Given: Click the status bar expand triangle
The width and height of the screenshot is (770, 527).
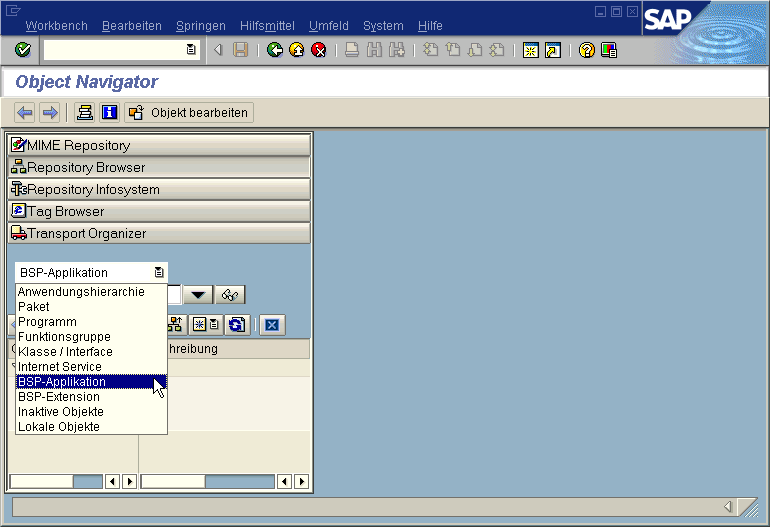Looking at the screenshot, I should coord(728,506).
